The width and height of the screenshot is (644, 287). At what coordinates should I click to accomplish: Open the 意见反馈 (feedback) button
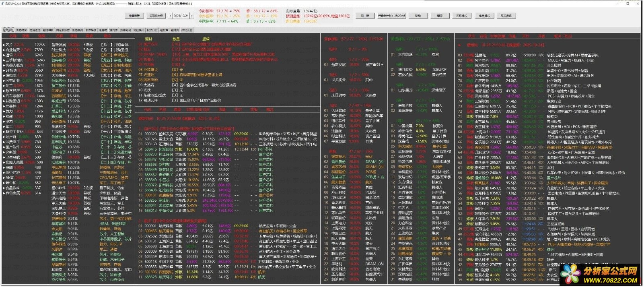506,16
